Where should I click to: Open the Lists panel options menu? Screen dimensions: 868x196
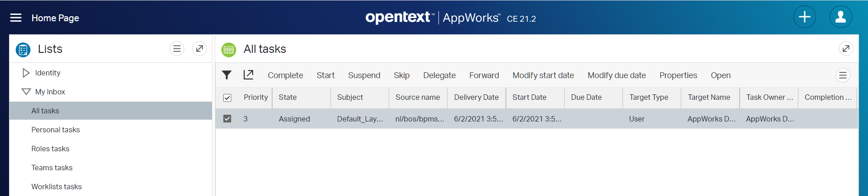(177, 49)
